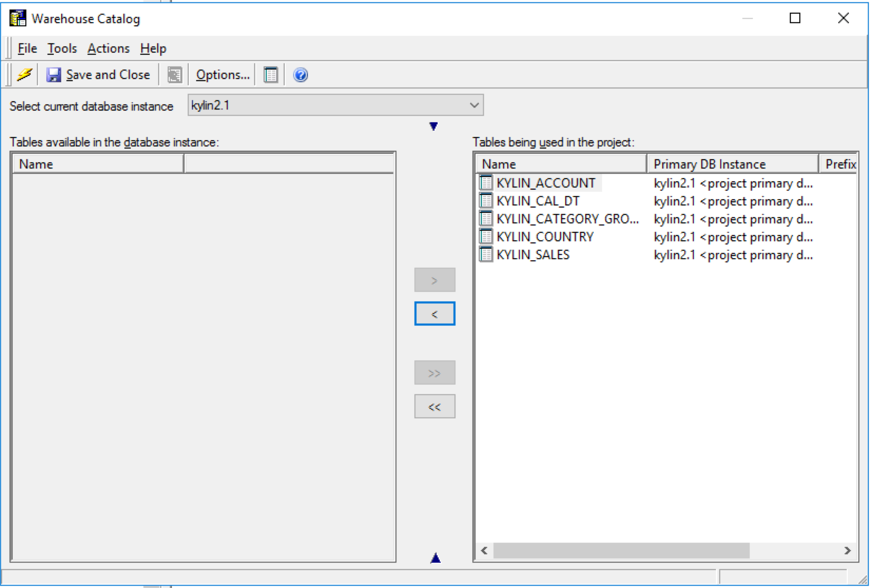This screenshot has height=588, width=871.
Task: Open the Tools menu
Action: (x=62, y=48)
